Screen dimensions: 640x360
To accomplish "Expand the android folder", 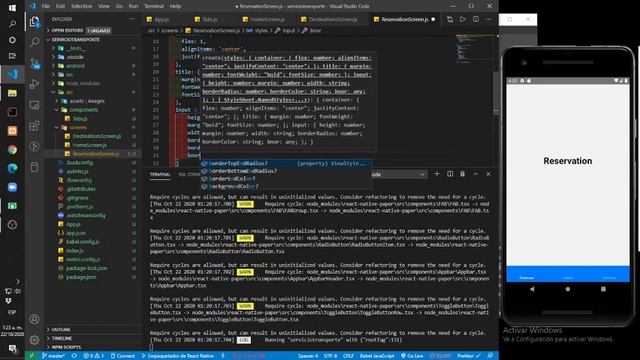I will click(x=76, y=66).
